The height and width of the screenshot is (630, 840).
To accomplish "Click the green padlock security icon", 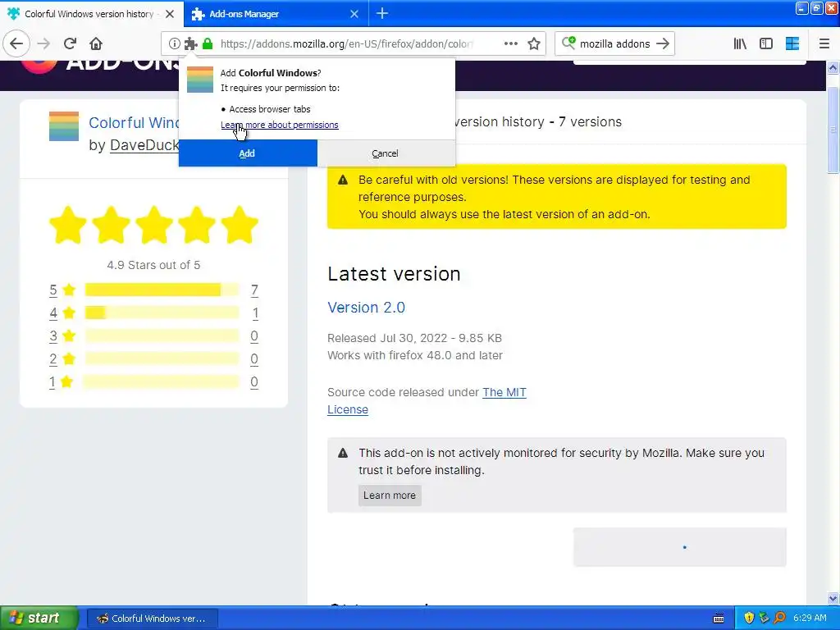I will [x=208, y=43].
